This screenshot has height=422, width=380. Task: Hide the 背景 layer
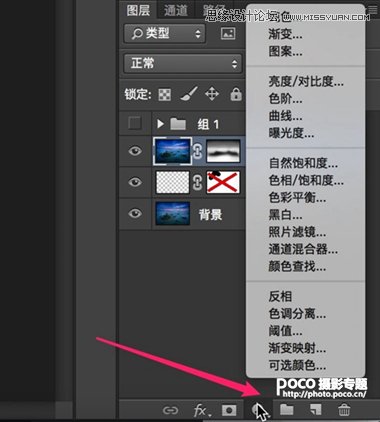click(x=135, y=213)
